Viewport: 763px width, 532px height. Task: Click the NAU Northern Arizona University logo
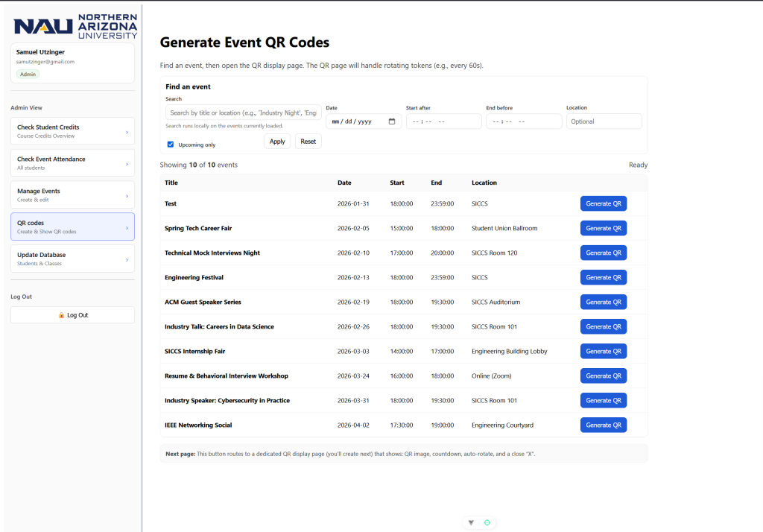coord(75,26)
